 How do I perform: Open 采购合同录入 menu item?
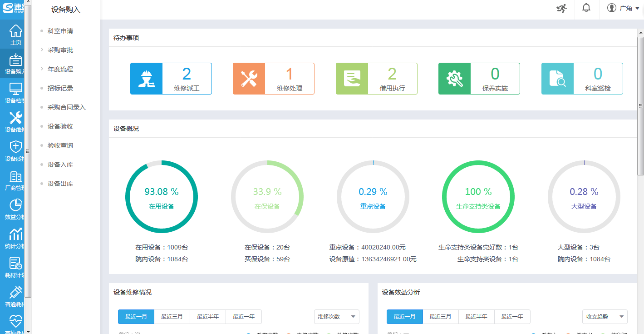coord(67,107)
